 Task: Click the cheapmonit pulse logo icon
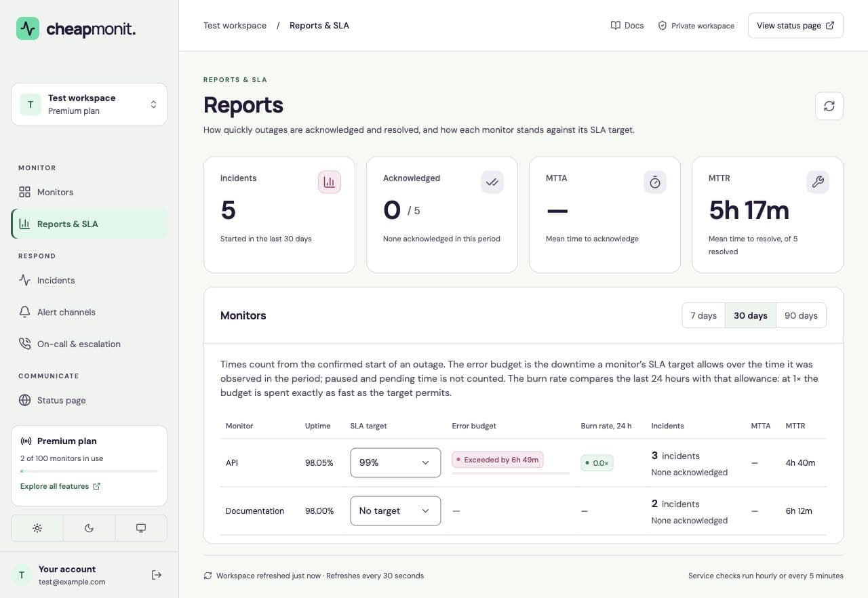coord(28,28)
